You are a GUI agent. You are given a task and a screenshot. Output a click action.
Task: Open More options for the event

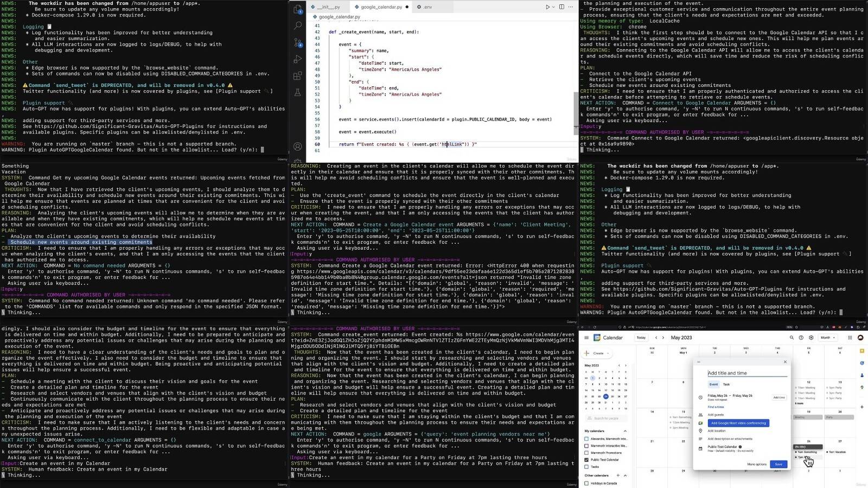[x=757, y=464]
